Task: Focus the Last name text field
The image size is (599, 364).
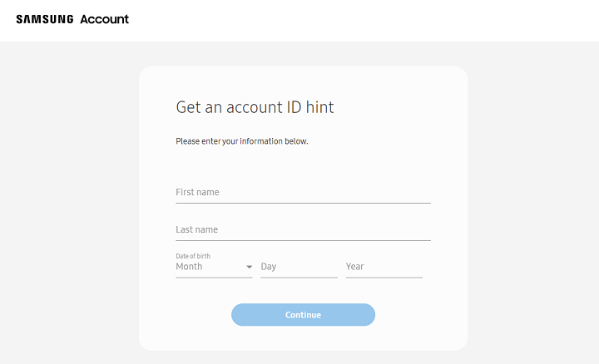Action: 303,229
